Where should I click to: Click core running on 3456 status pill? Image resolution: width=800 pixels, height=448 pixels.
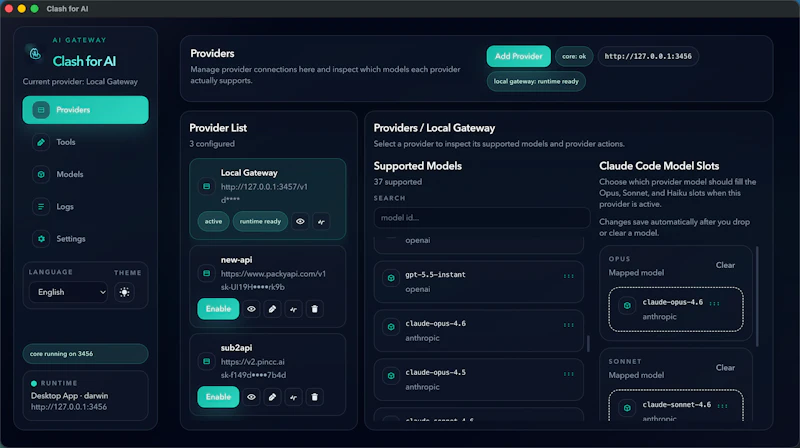pyautogui.click(x=85, y=354)
